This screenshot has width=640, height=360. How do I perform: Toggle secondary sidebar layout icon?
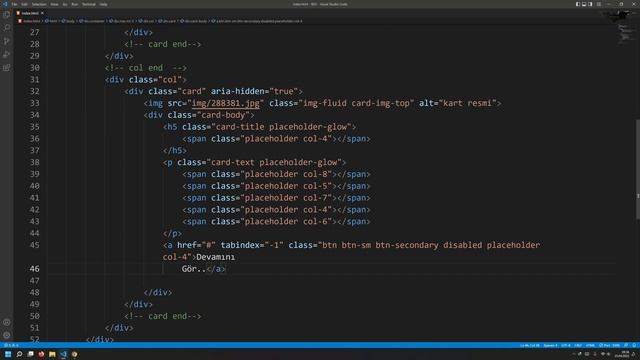(590, 4)
